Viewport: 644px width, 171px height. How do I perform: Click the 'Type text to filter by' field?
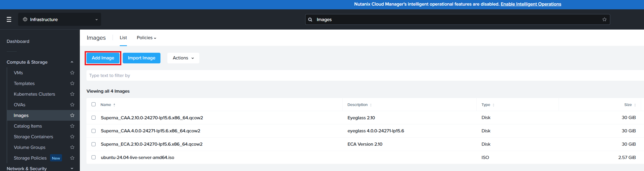[x=365, y=75]
